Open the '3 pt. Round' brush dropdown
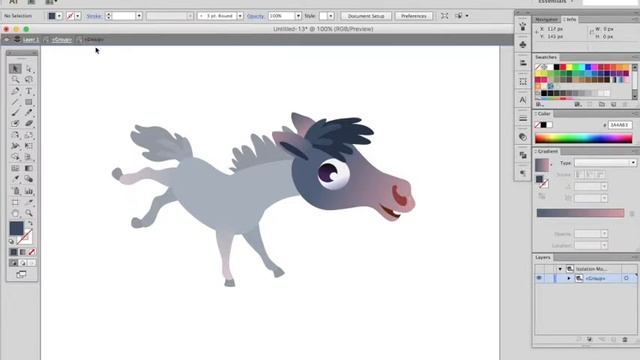Screen dimensions: 640x360 click(240, 16)
